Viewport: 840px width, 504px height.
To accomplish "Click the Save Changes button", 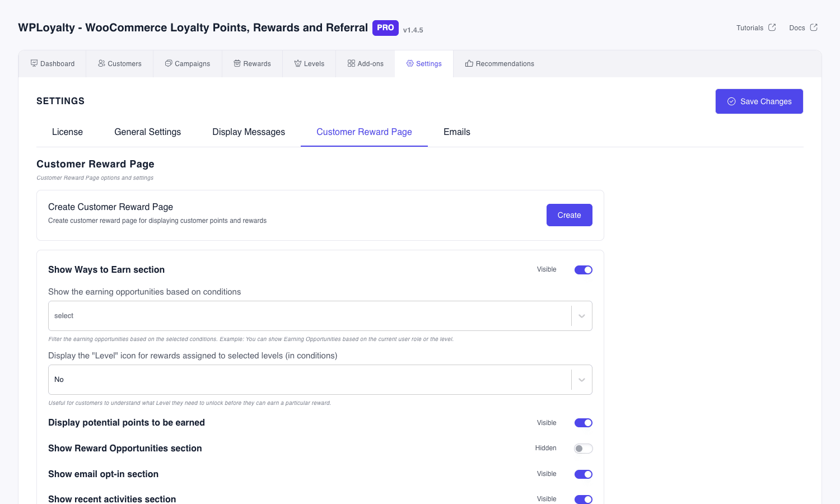I will tap(759, 101).
